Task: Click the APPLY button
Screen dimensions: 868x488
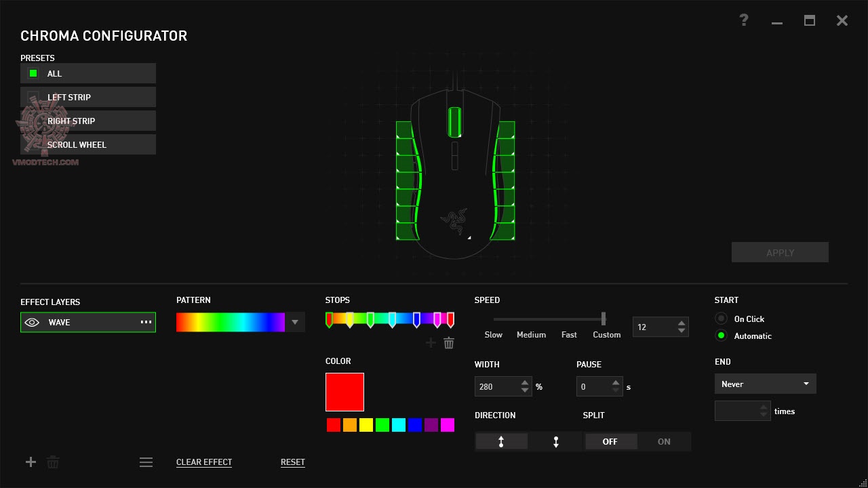Action: click(x=780, y=252)
